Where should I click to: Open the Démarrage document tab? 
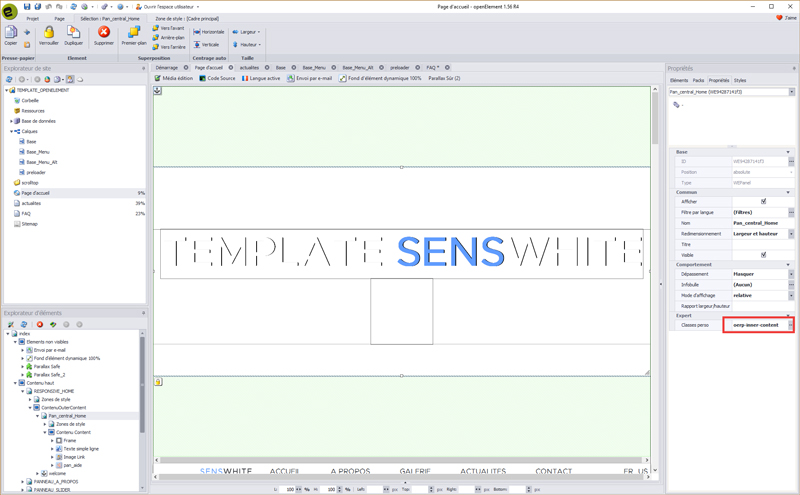(167, 67)
